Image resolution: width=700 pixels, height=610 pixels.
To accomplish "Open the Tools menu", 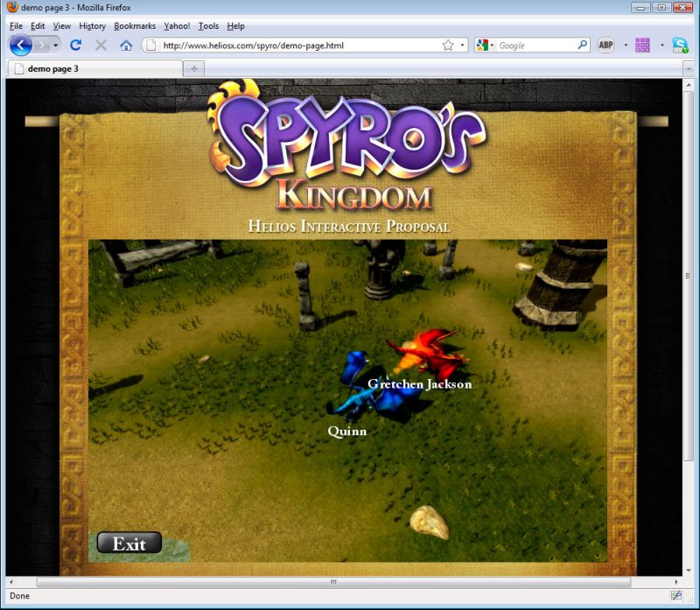I will 208,26.
